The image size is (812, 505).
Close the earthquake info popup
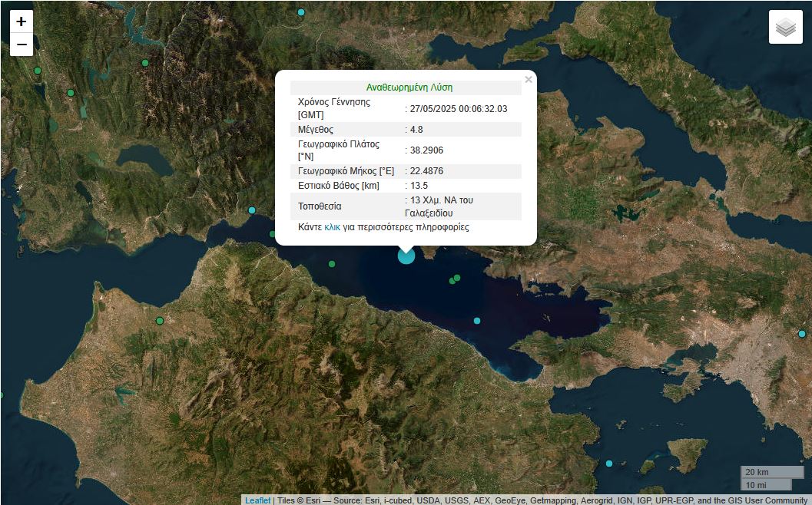[x=528, y=79]
